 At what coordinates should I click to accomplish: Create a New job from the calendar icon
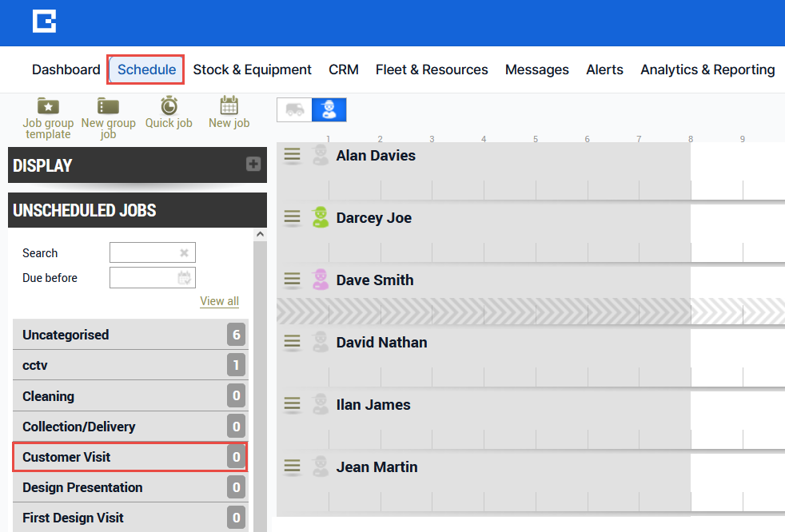click(229, 113)
